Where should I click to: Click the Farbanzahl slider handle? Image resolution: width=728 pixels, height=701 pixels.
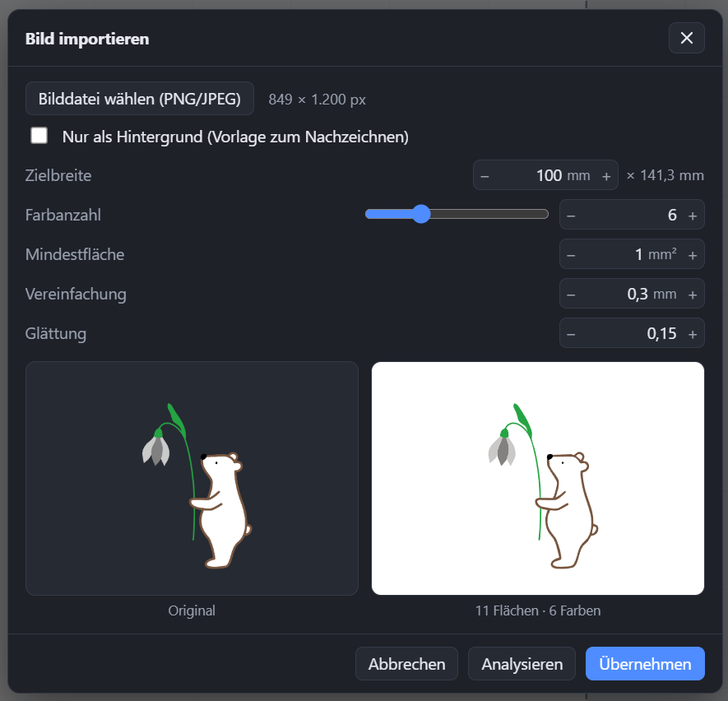point(421,214)
